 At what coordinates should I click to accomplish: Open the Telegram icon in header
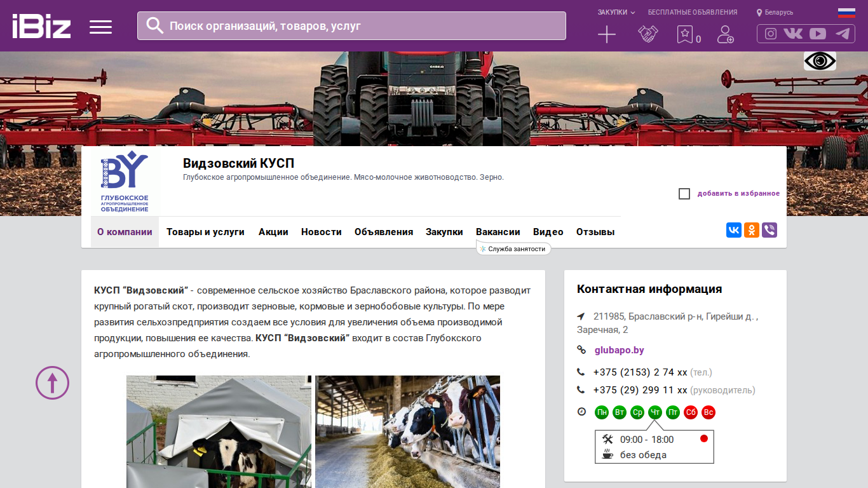click(843, 34)
